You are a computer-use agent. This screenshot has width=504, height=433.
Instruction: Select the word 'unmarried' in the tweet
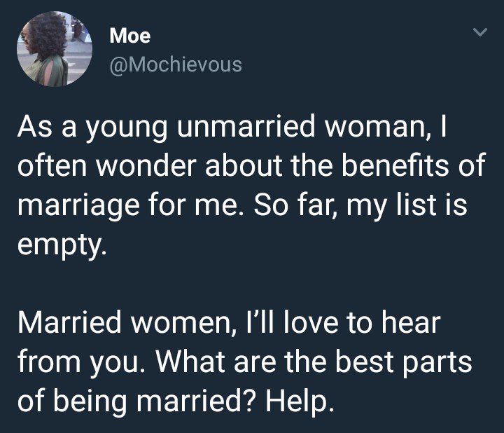point(246,126)
